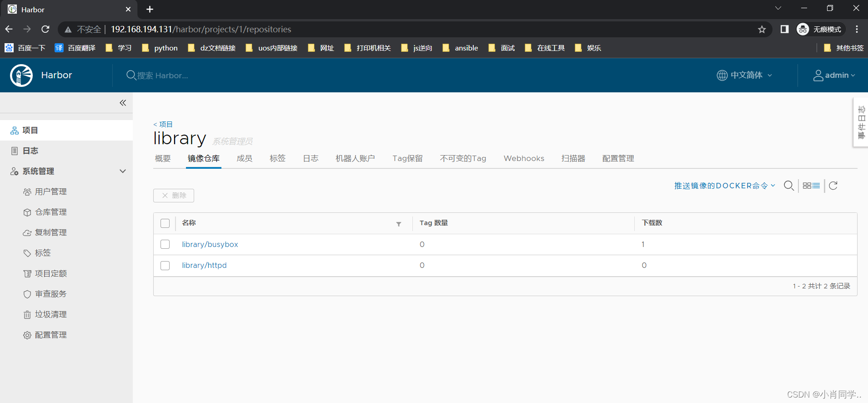Filter the 名称 column
This screenshot has height=403, width=868.
[399, 224]
